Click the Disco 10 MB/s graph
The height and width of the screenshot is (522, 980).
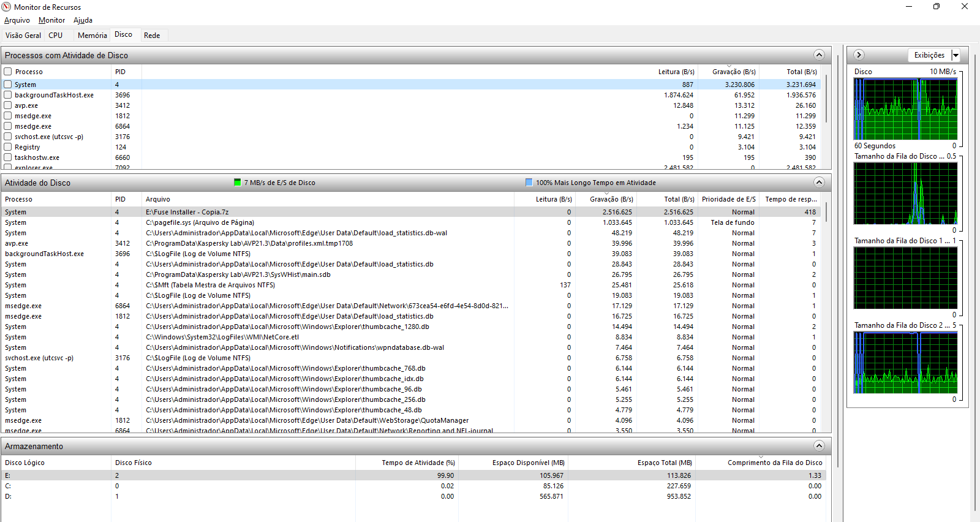point(905,109)
